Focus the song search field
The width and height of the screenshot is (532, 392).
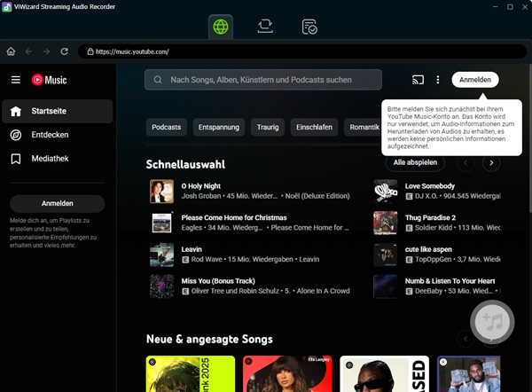tap(263, 80)
